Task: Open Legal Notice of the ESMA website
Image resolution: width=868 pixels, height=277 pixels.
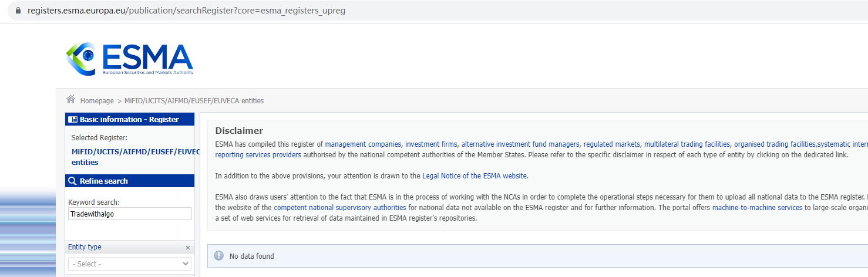Action: [475, 176]
